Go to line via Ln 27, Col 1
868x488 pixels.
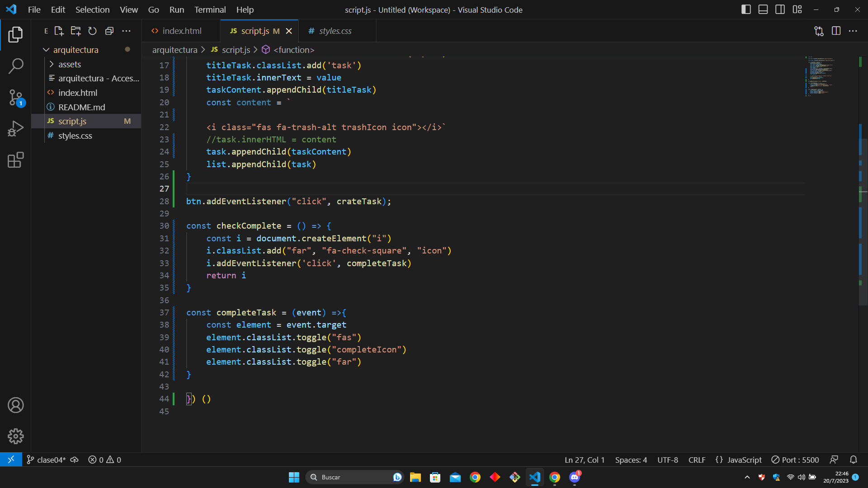click(585, 460)
